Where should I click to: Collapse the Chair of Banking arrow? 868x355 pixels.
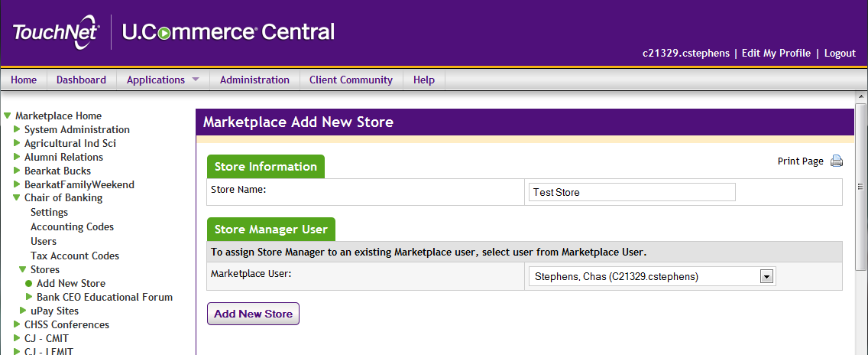(17, 197)
